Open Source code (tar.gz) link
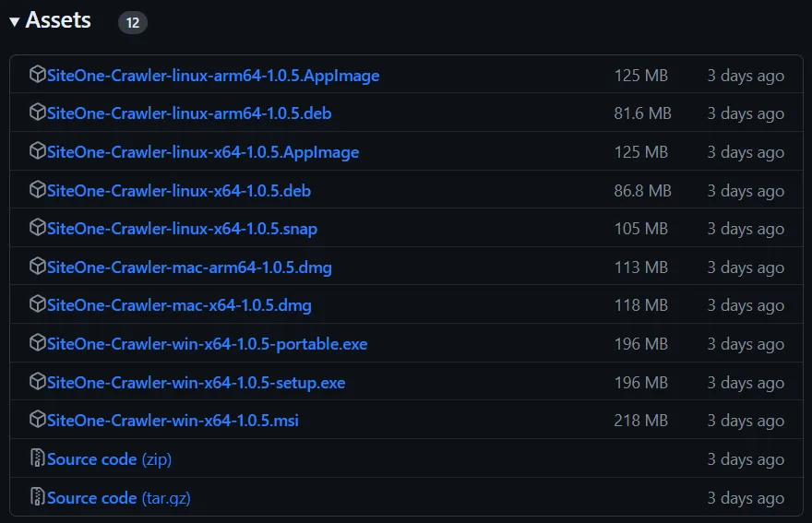Screen dimensions: 812x523 click(x=119, y=498)
